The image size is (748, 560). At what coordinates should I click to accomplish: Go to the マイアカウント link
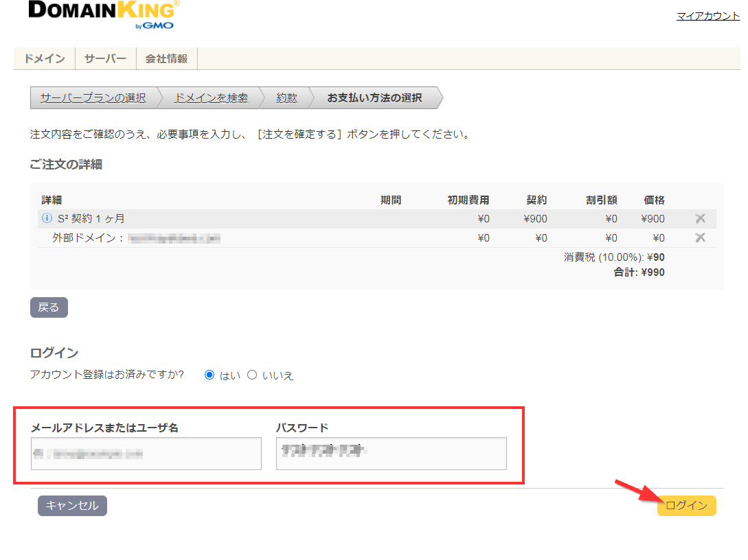(707, 16)
